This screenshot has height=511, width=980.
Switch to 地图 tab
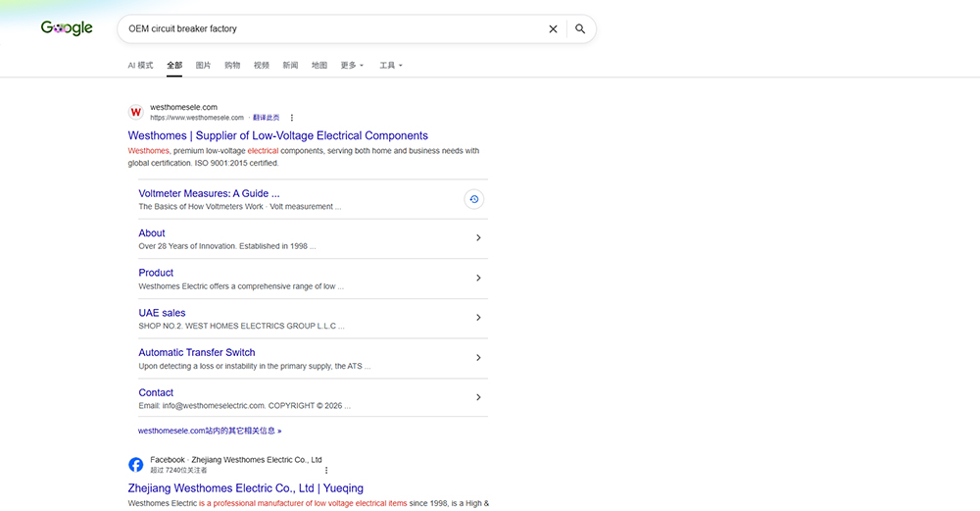pos(319,65)
